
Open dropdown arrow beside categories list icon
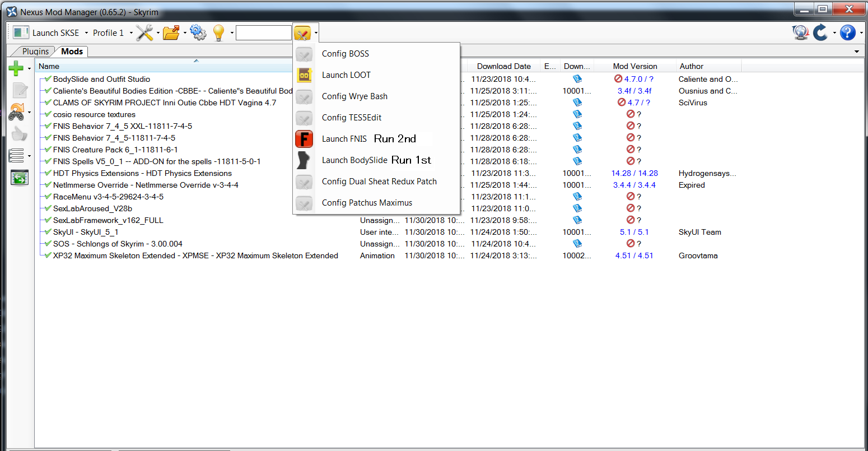[x=29, y=156]
